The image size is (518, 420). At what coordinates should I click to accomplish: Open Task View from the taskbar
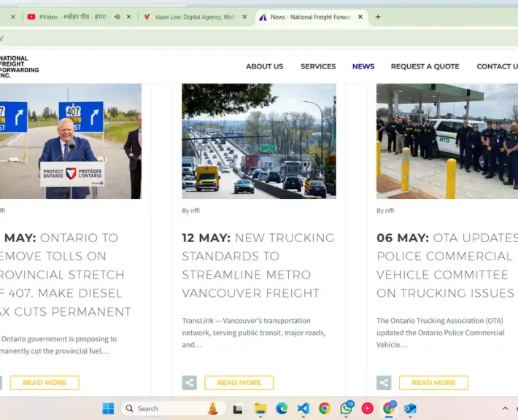point(238,410)
